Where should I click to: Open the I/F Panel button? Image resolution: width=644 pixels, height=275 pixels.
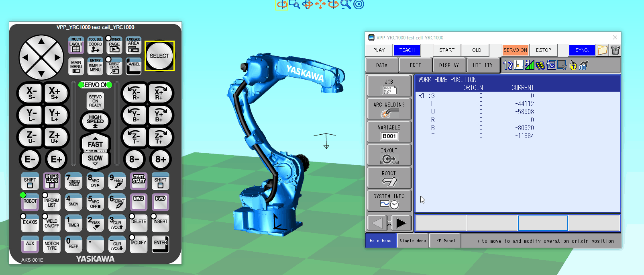[445, 240]
